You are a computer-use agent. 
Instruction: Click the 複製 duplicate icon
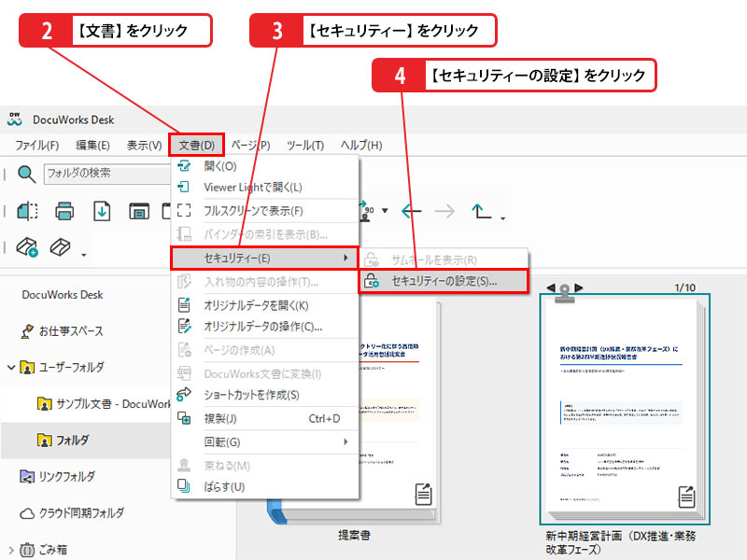[184, 418]
